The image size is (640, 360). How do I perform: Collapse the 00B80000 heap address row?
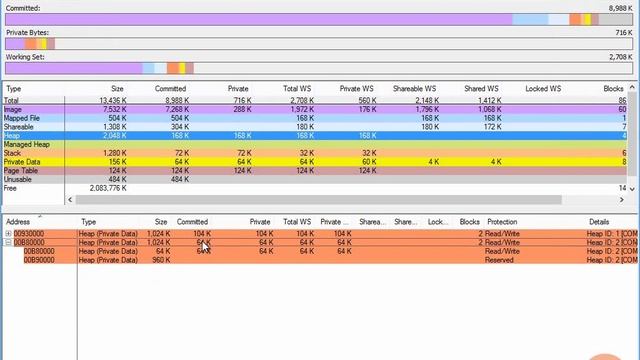[8, 242]
